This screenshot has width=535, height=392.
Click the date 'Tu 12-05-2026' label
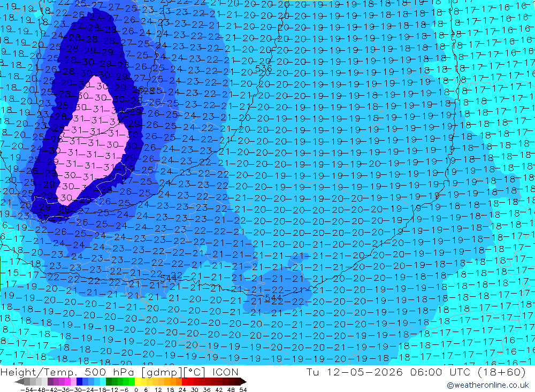point(355,372)
